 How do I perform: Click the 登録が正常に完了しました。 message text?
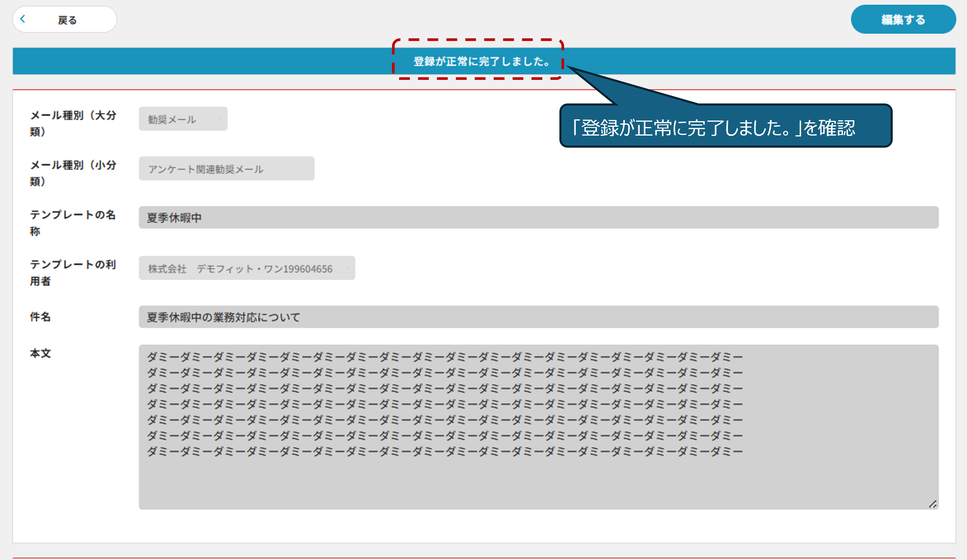(482, 61)
